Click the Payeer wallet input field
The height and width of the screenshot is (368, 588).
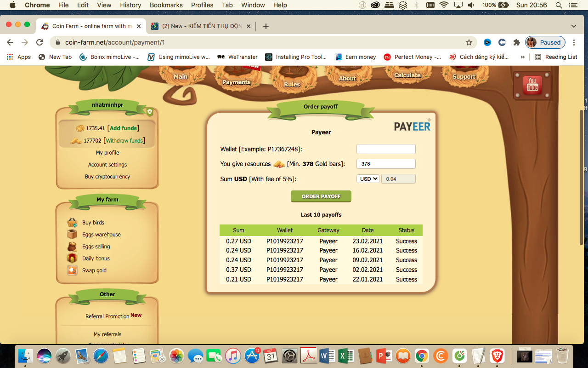386,149
